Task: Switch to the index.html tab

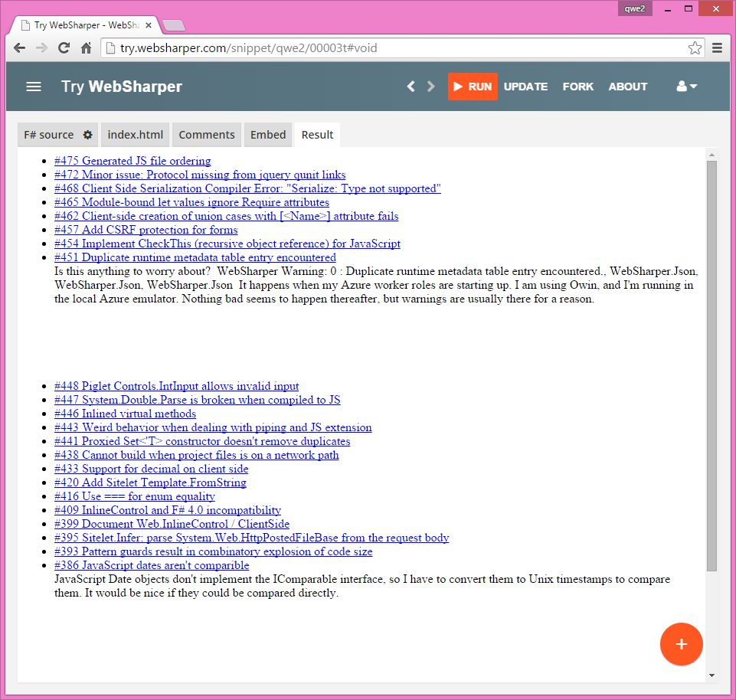Action: (136, 135)
